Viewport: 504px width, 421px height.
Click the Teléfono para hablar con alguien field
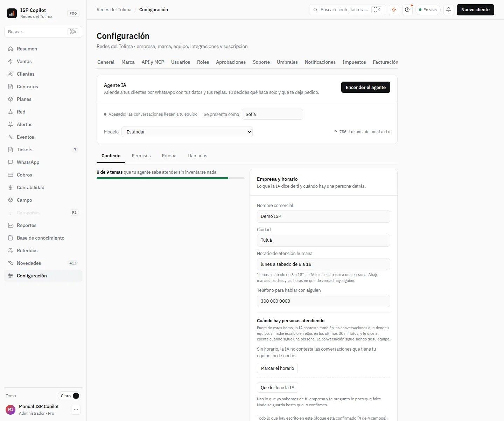tap(323, 301)
